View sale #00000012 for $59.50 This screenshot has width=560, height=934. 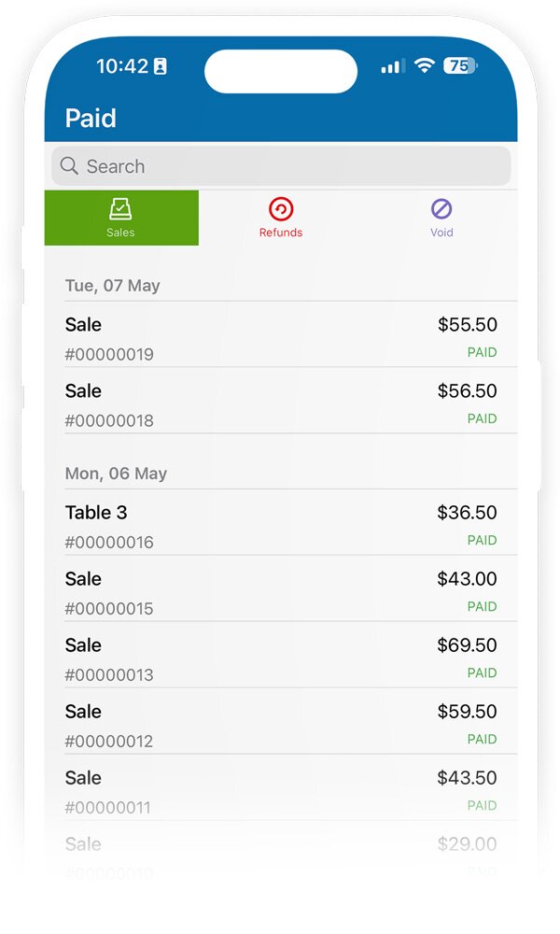coord(280,725)
